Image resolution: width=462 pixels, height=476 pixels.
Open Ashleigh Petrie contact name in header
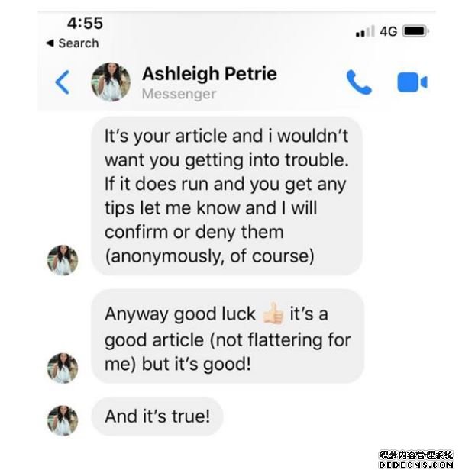[x=209, y=74]
